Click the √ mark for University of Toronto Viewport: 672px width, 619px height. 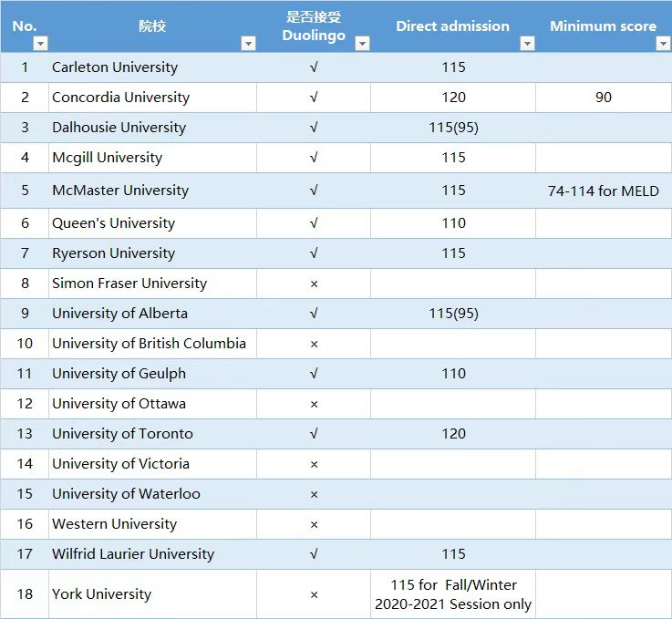pos(314,434)
